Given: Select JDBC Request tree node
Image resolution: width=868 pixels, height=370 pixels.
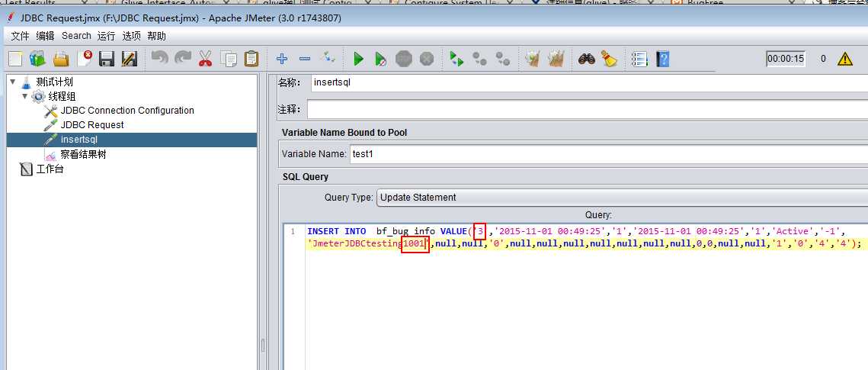Looking at the screenshot, I should 92,125.
